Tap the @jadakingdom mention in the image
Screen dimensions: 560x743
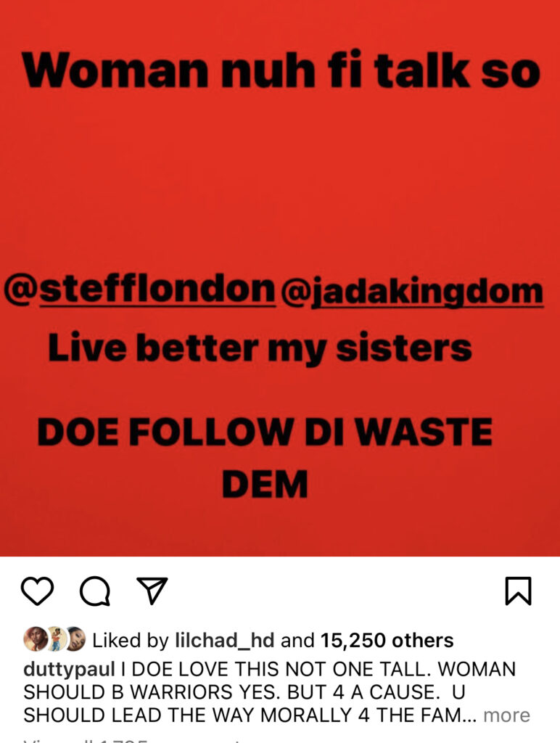click(x=412, y=292)
